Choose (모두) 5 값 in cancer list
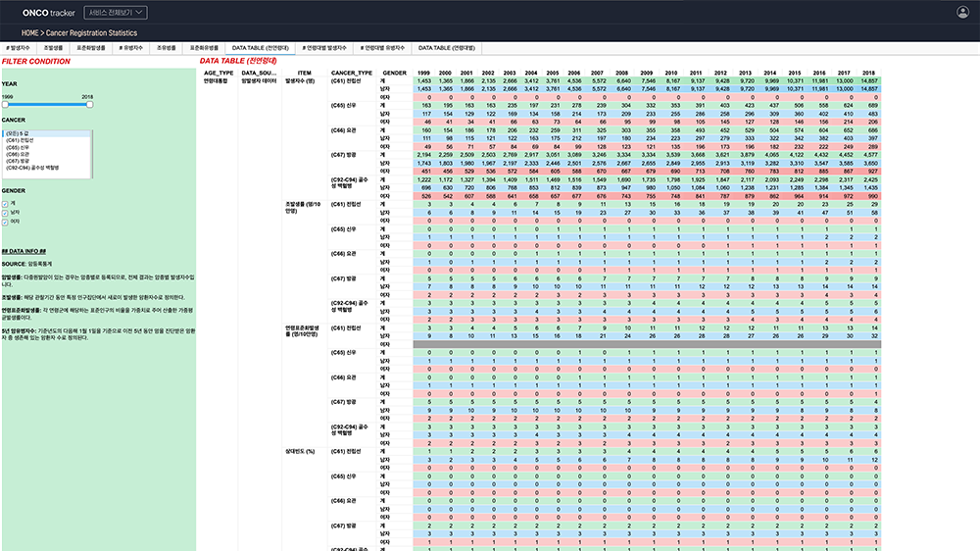 [x=20, y=133]
